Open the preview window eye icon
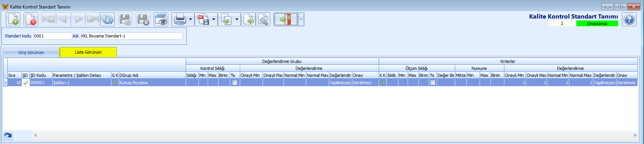The width and height of the screenshot is (644, 144). point(161,19)
